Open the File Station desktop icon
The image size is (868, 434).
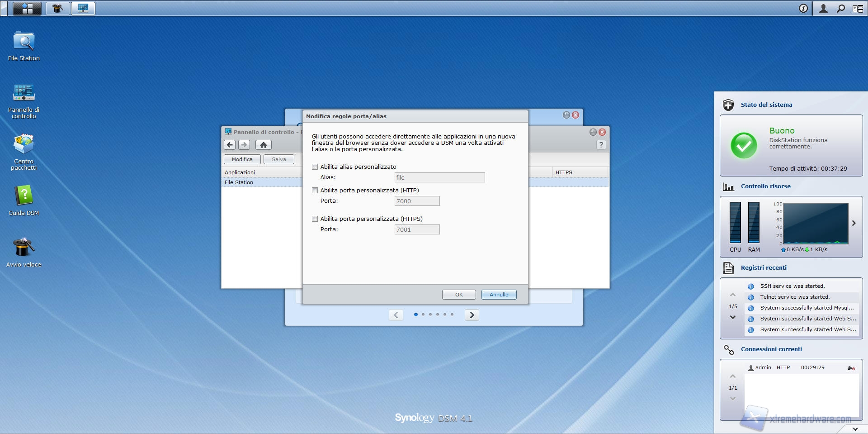point(24,42)
